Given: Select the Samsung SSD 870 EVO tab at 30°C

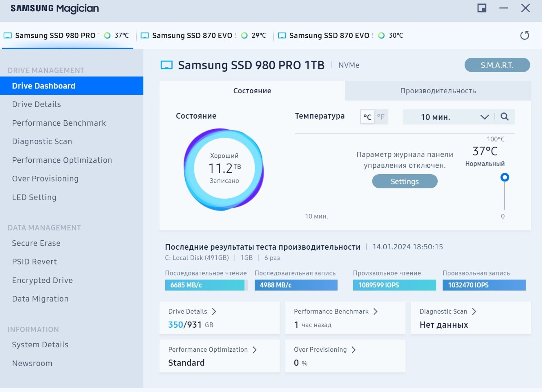Looking at the screenshot, I should pyautogui.click(x=341, y=36).
